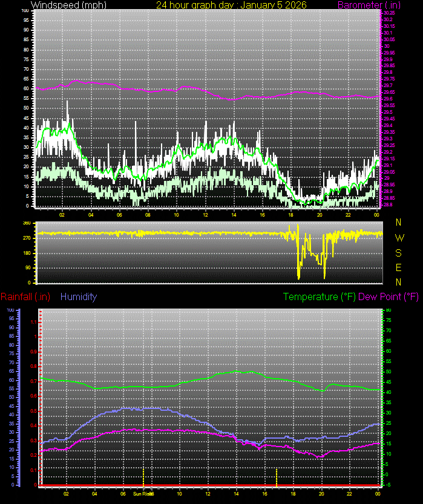This screenshot has height=504, width=423.
Task: Click the top N compass letter
Action: pos(398,223)
